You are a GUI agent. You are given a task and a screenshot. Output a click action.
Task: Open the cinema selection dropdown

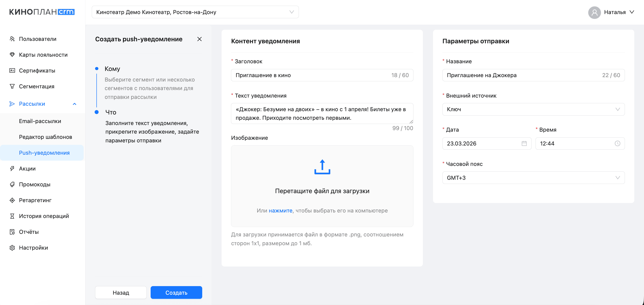195,12
